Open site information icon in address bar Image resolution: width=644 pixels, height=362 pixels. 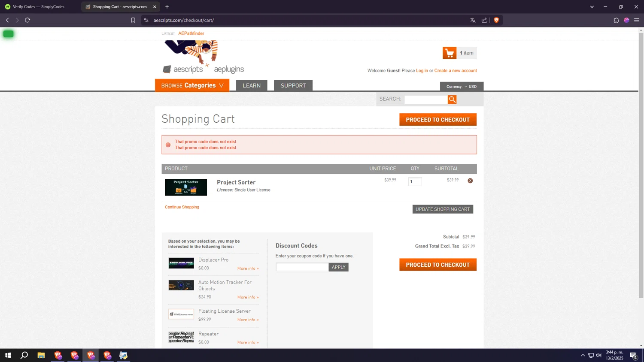tap(146, 20)
